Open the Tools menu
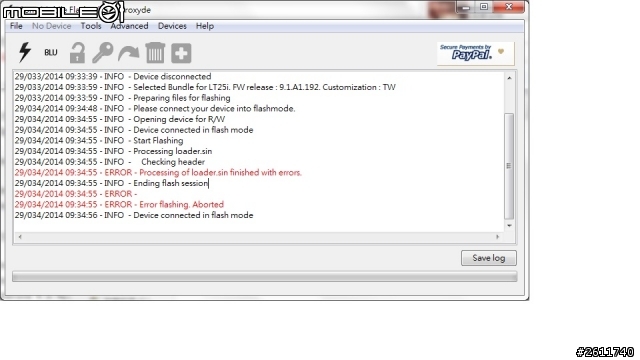 point(91,26)
